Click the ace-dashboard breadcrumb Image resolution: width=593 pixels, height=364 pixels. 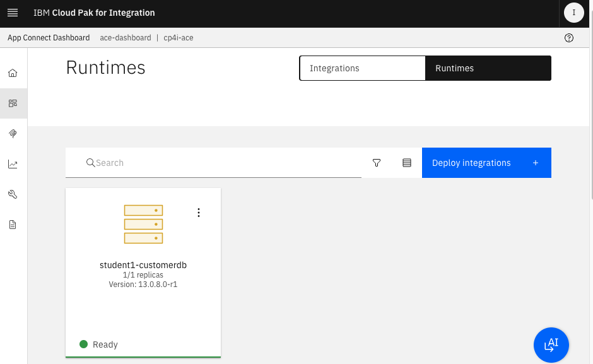(125, 38)
